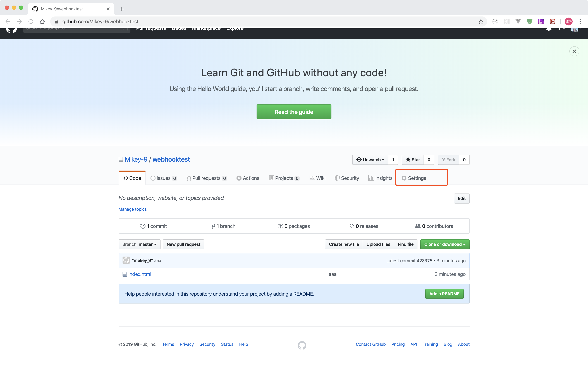Image resolution: width=588 pixels, height=368 pixels.
Task: Click footer About link
Action: [x=464, y=344]
